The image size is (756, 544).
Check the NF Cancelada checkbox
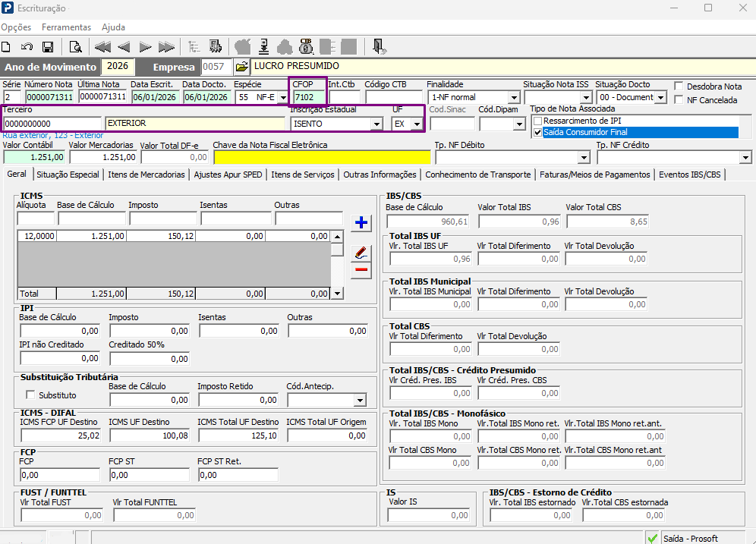pos(679,99)
